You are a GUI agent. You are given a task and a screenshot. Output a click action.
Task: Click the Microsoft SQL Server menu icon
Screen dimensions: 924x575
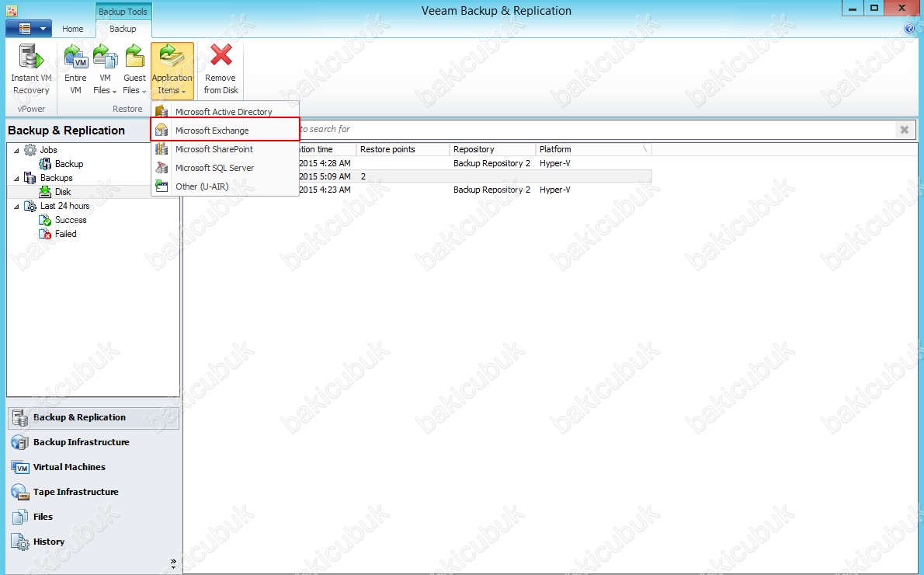[x=162, y=168]
